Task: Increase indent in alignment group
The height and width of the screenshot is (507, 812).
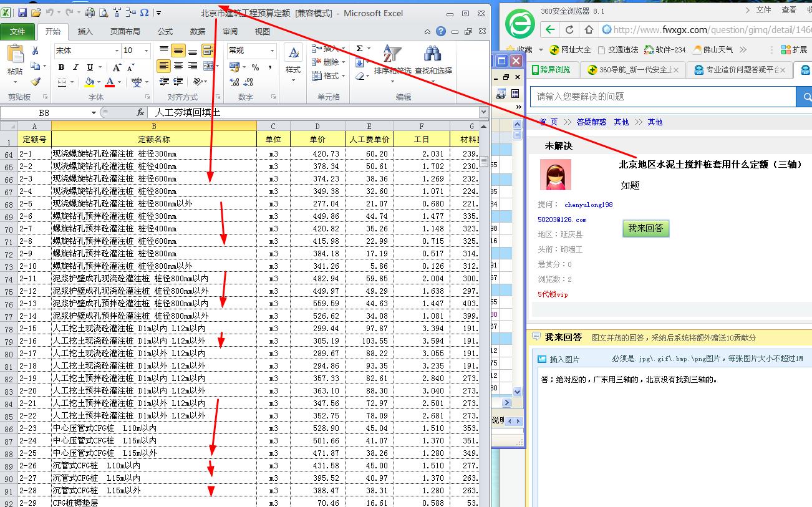Action: point(178,82)
